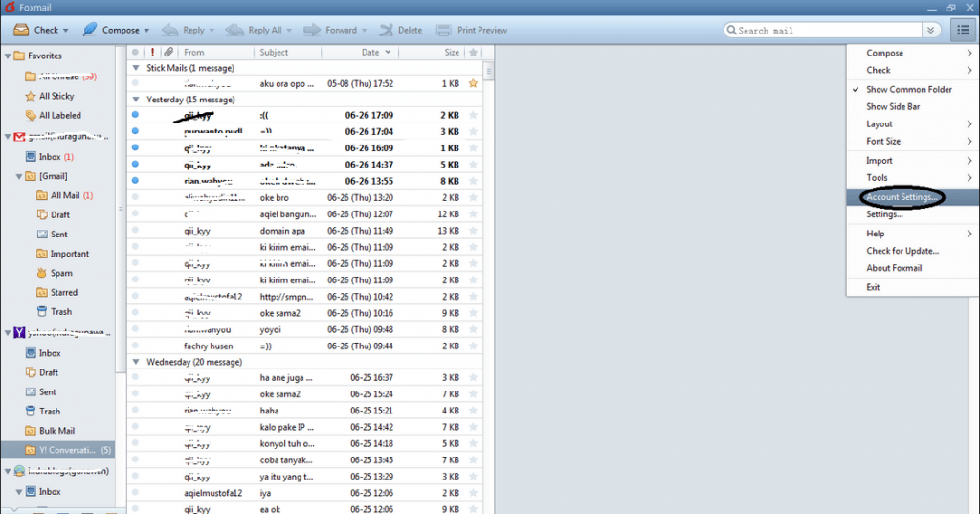The height and width of the screenshot is (514, 980).
Task: Open the Gmail Draft folder icon
Action: click(42, 215)
